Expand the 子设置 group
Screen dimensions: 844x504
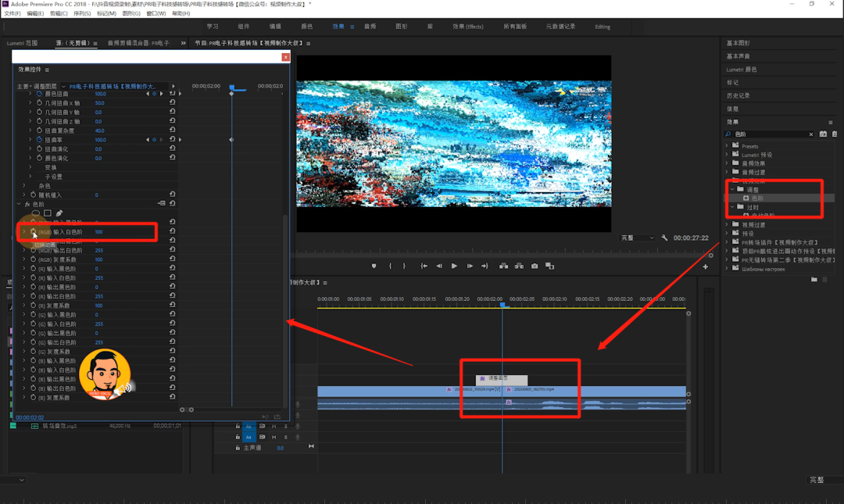(30, 177)
